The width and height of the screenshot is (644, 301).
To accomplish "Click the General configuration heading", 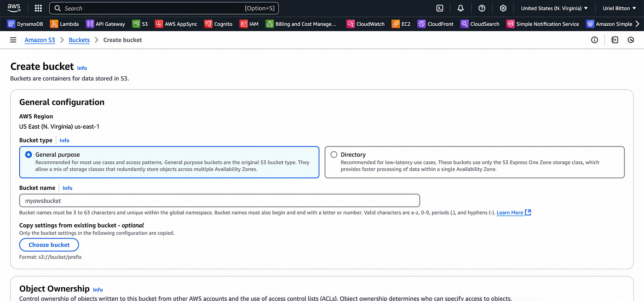I will click(x=62, y=102).
